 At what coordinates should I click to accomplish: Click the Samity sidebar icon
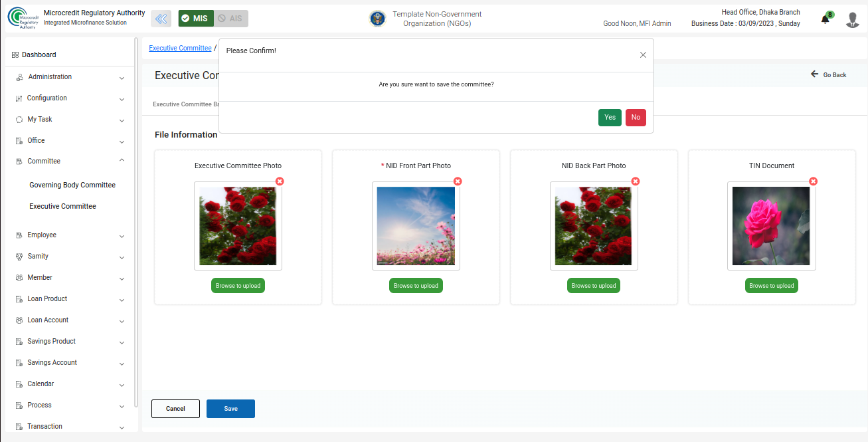click(x=19, y=257)
